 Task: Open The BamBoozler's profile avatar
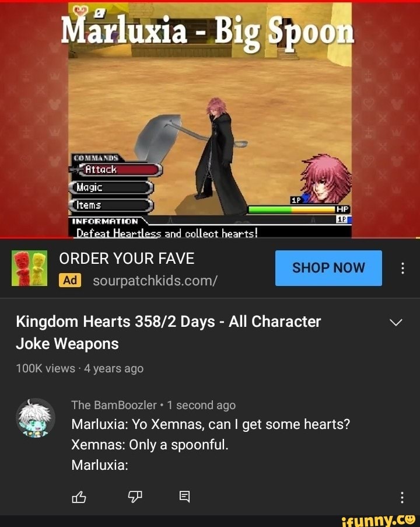coord(36,418)
